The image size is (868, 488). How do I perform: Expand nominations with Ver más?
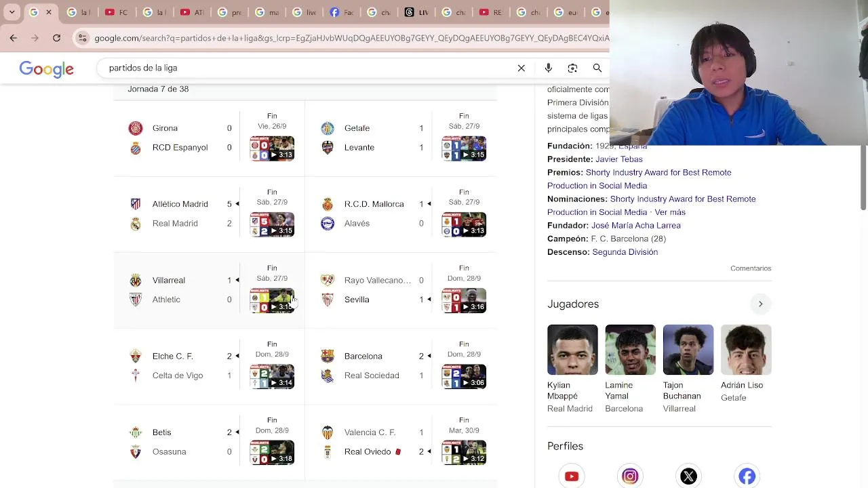(x=670, y=212)
